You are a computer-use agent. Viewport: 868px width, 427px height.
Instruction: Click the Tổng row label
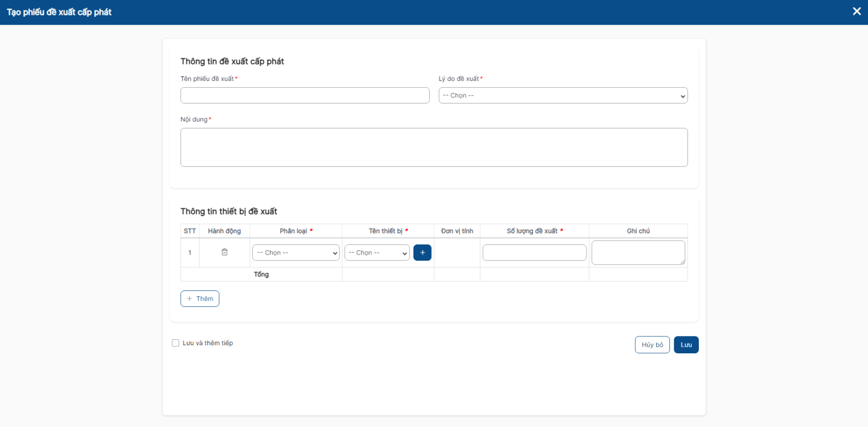[x=261, y=274]
